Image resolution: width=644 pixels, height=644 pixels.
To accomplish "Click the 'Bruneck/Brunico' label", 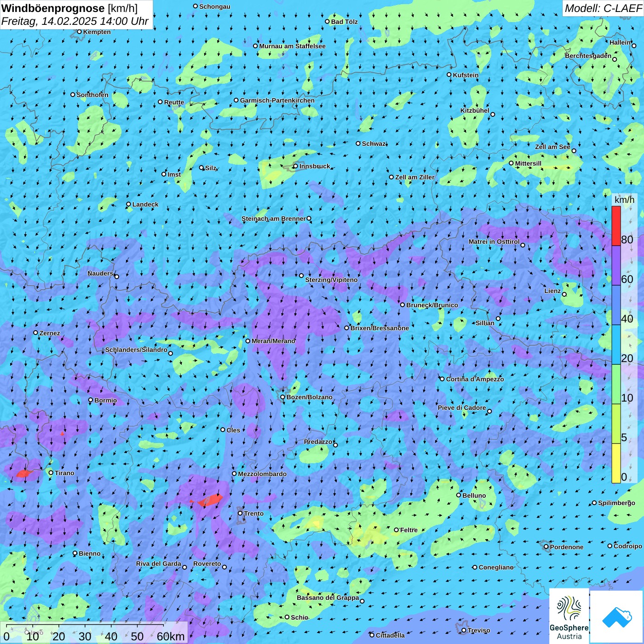I will coord(432,305).
